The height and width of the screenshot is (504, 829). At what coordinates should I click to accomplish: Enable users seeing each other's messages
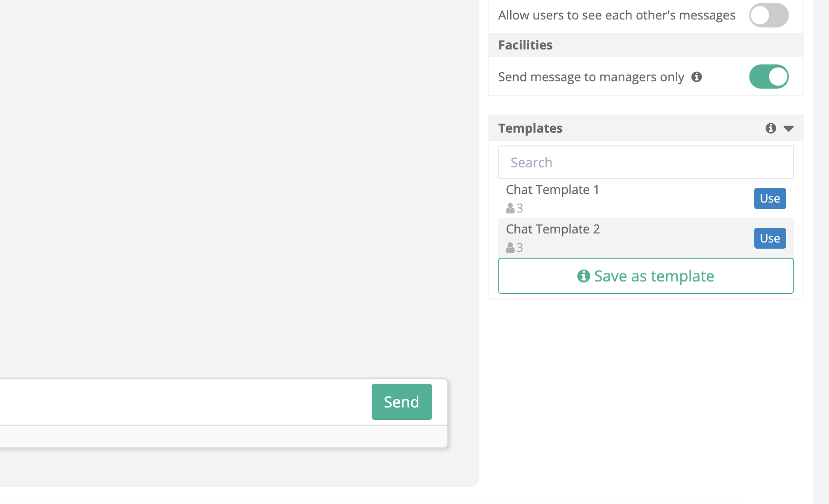[x=769, y=15]
